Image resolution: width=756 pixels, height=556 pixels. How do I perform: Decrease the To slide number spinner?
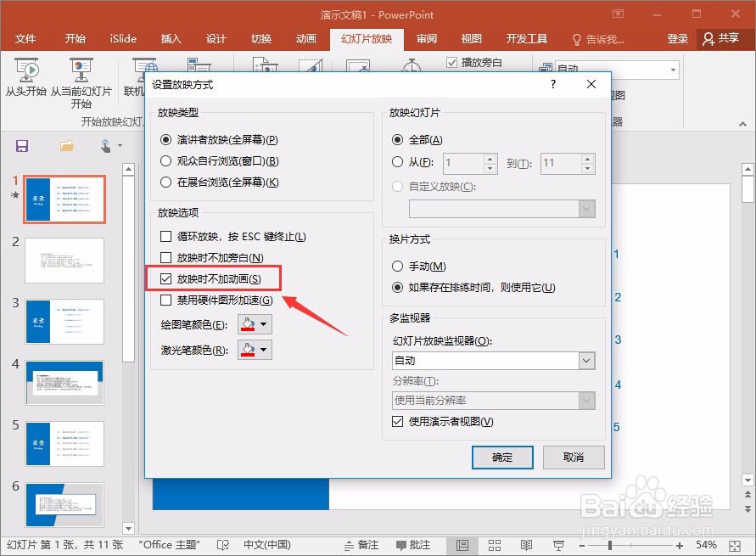[587, 168]
